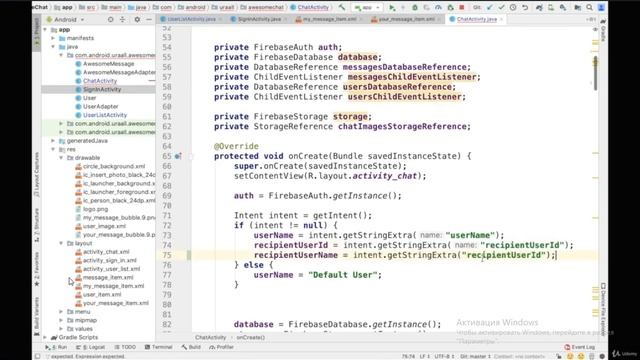Show Git history clock icon
Screen dimensions: 640x360
pyautogui.click(x=513, y=7)
